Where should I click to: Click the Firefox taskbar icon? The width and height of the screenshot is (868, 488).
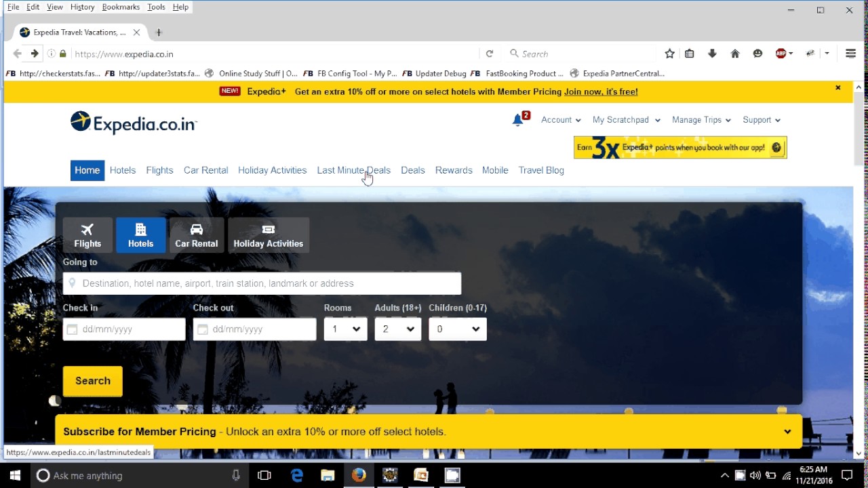[x=359, y=475]
